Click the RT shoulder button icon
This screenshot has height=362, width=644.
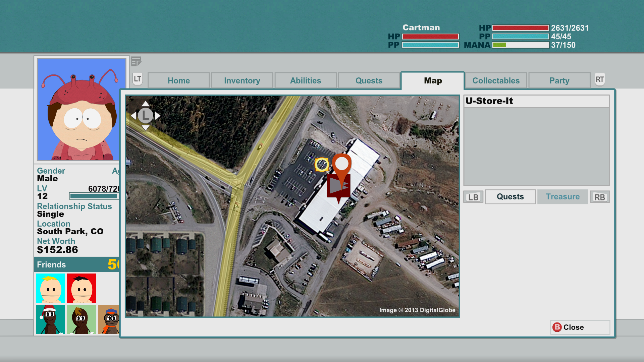600,79
